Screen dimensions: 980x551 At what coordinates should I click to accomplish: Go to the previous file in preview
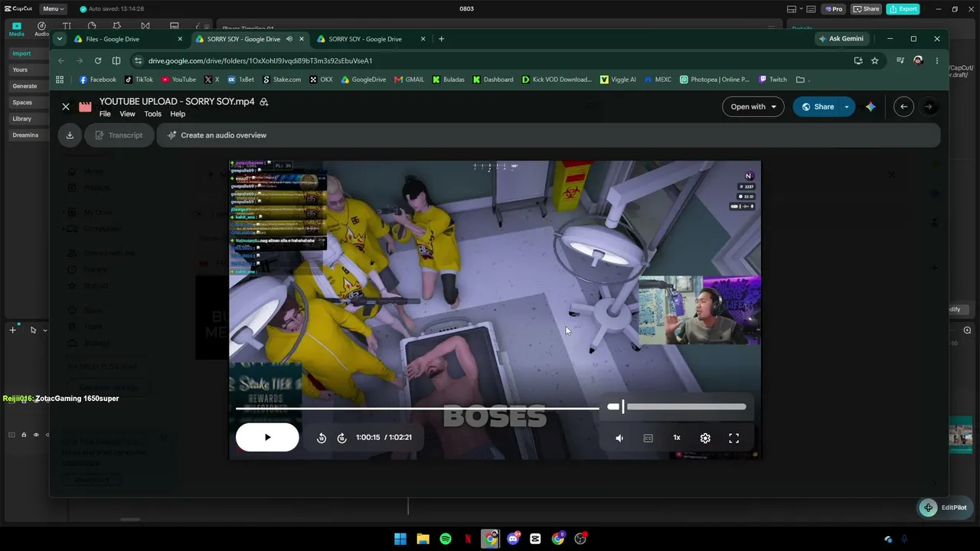[x=903, y=107]
